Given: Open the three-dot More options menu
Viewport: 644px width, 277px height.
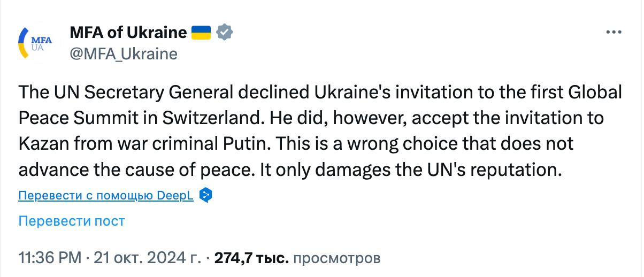Looking at the screenshot, I should 612,33.
